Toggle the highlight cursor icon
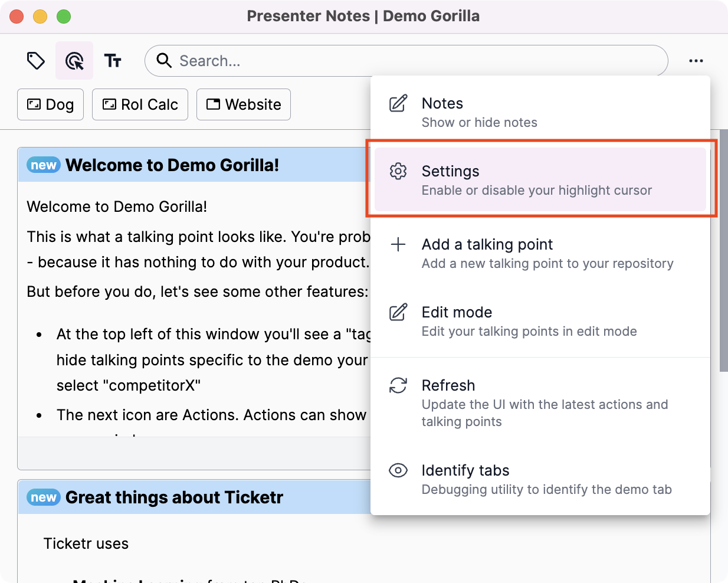Viewport: 728px width, 583px height. pos(74,61)
